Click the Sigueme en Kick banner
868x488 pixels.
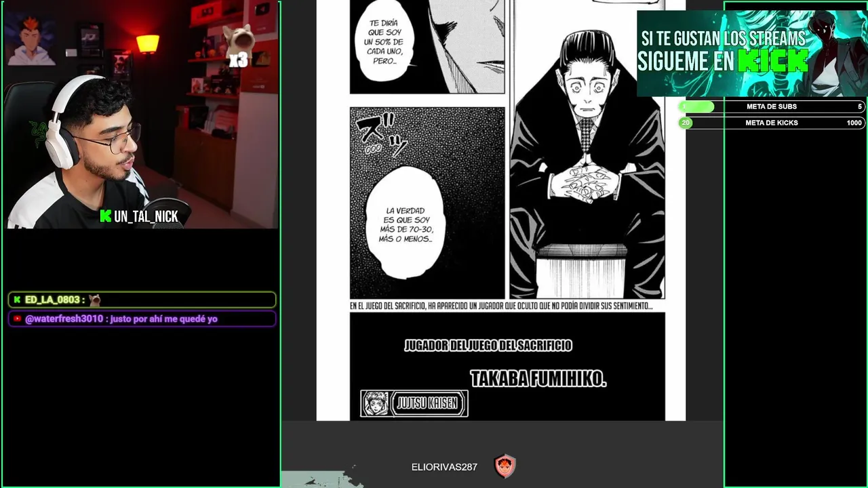pos(751,54)
